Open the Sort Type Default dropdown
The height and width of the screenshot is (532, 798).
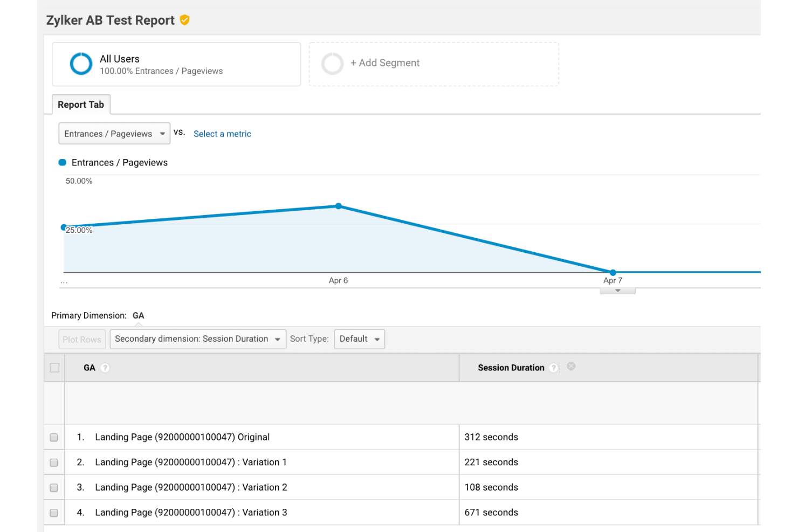360,339
